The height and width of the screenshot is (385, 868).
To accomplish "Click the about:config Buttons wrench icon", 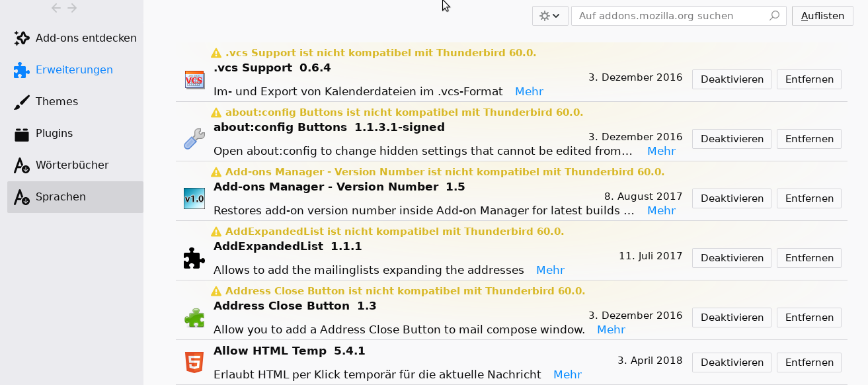I will [194, 139].
